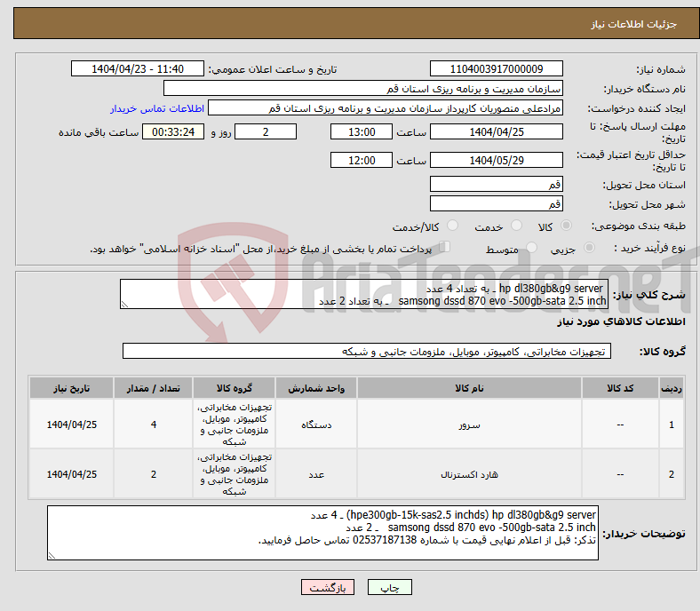The height and width of the screenshot is (611, 700).
Task: Click the resize handle of general description box
Action: tap(124, 305)
